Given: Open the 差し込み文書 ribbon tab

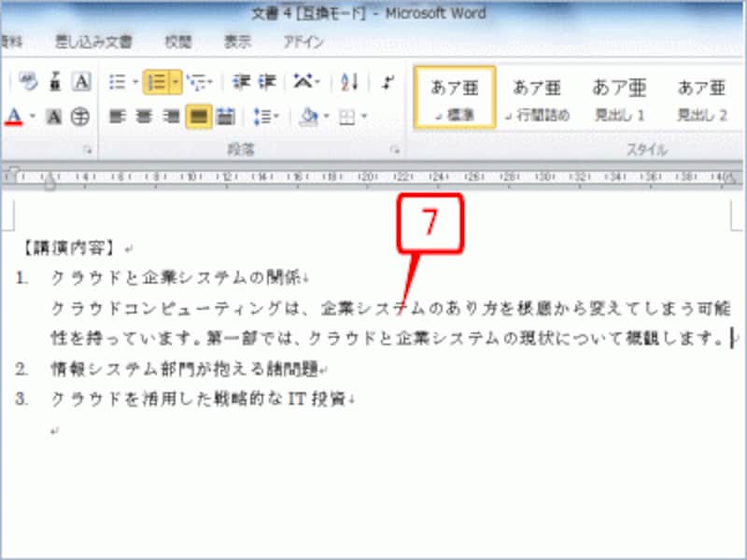Looking at the screenshot, I should tap(93, 42).
